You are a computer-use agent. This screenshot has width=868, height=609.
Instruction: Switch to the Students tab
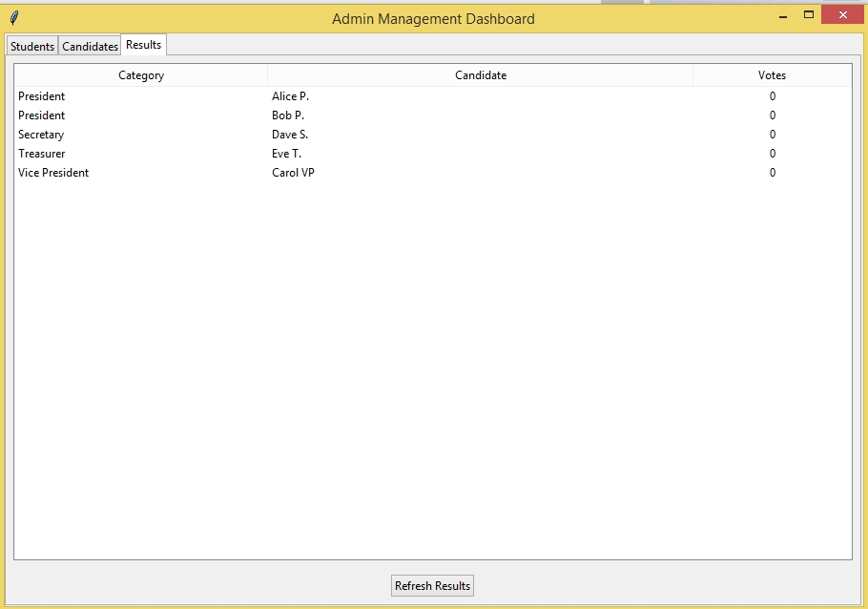[32, 47]
